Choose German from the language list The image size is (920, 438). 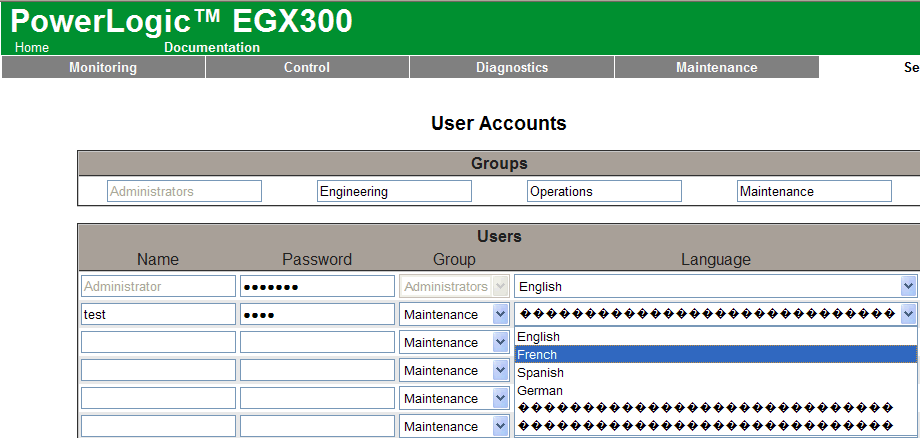tap(715, 391)
